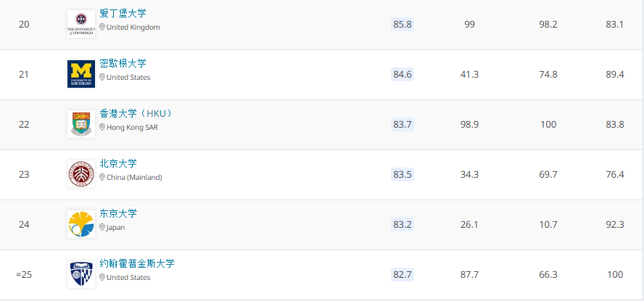Viewport: 644px width, 301px height.
Task: Open the 密歇根大学 university link
Action: [x=123, y=63]
